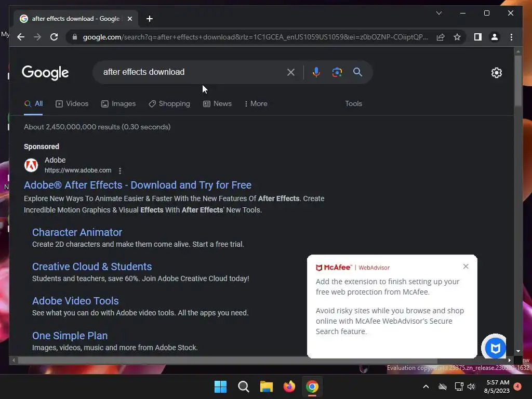Open Chrome three-dot menu
Viewport: 532px width, 399px height.
511,37
